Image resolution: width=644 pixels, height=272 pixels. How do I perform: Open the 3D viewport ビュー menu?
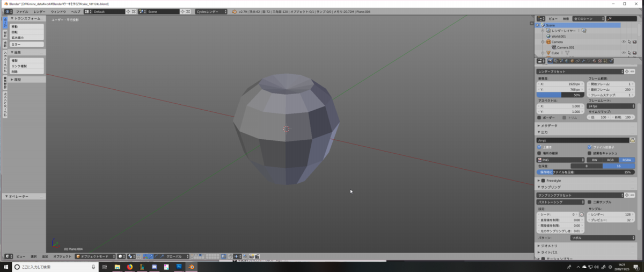20,256
